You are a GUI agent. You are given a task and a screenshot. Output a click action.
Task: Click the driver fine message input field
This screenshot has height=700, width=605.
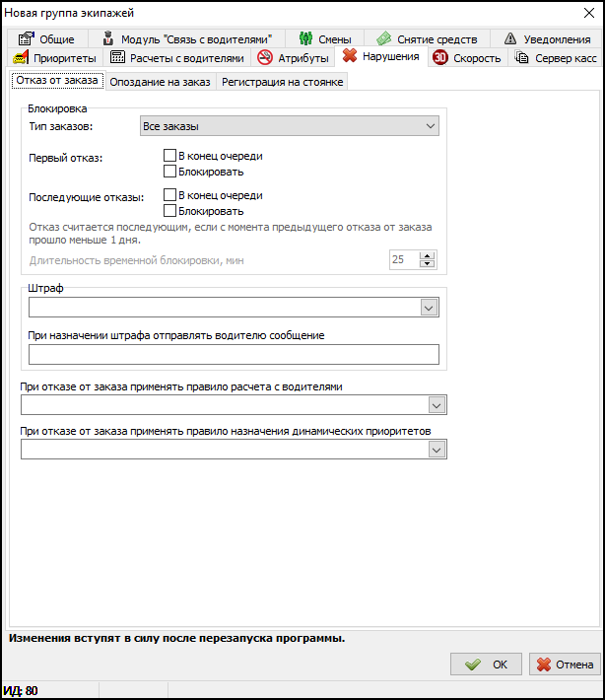[x=234, y=355]
